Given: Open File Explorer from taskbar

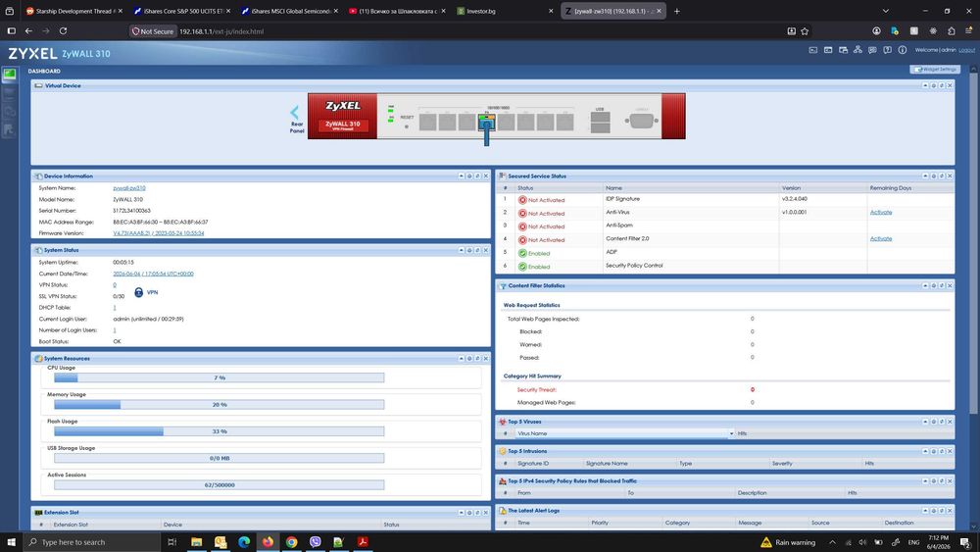Looking at the screenshot, I should tap(196, 542).
